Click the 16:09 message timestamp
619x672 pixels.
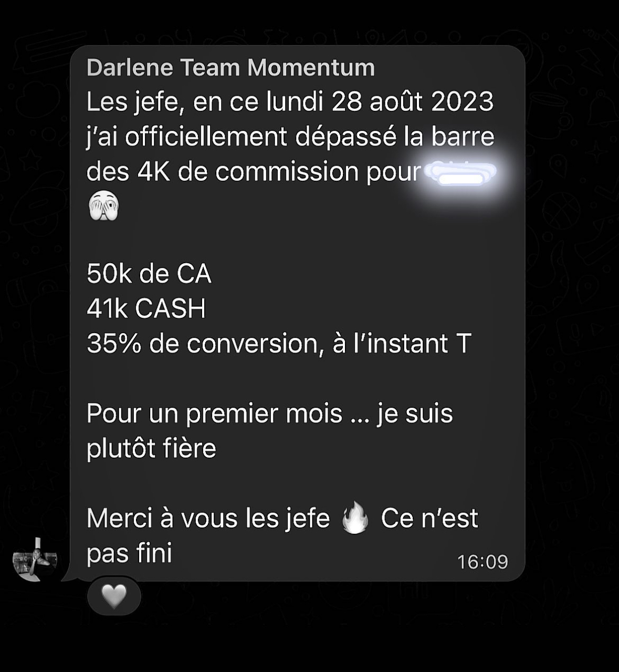coord(482,562)
